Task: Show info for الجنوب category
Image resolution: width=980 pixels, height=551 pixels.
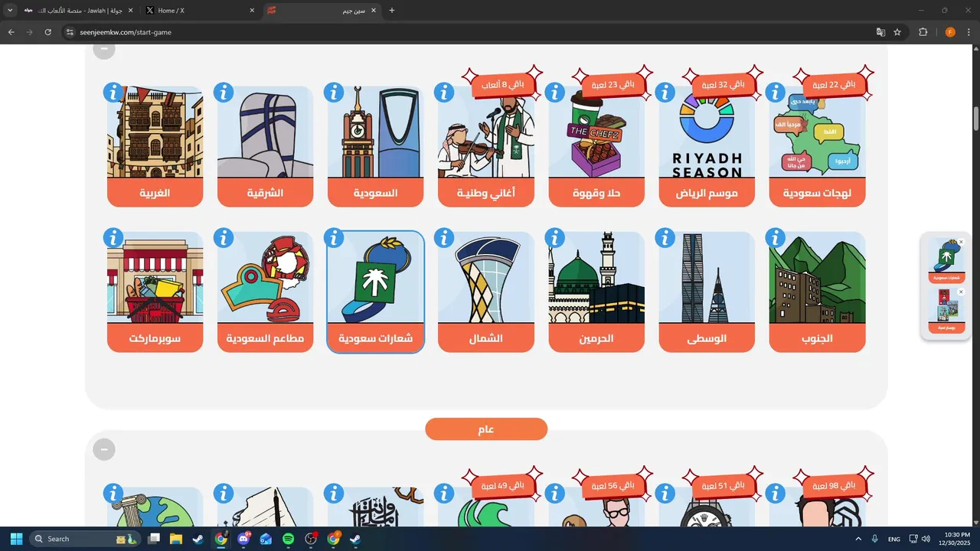Action: 775,238
